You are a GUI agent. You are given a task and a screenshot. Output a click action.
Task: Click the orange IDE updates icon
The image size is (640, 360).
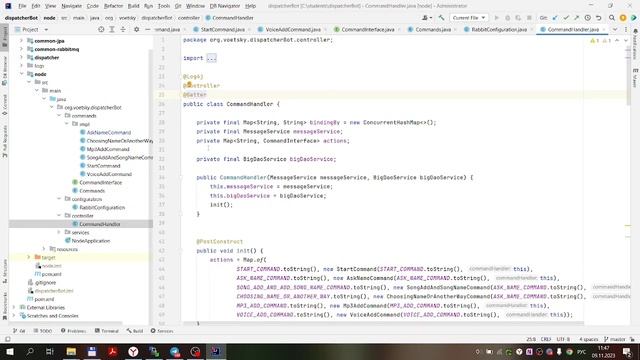623,18
